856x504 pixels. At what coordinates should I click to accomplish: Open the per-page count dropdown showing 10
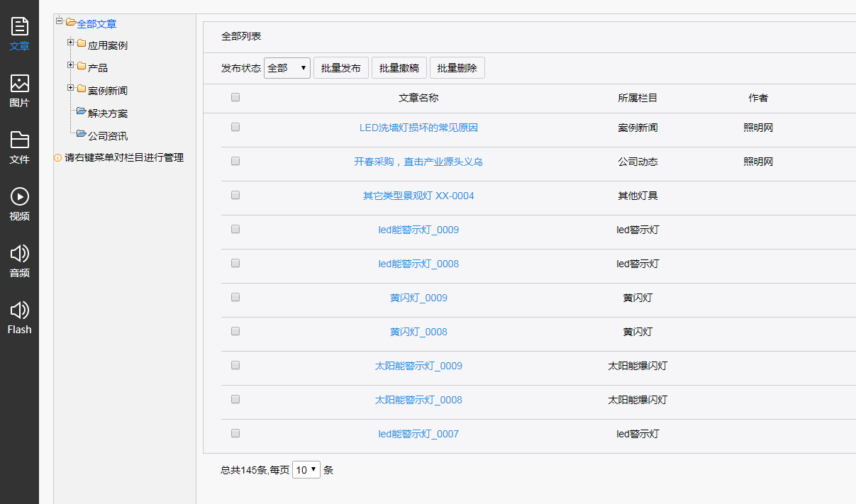pos(306,469)
